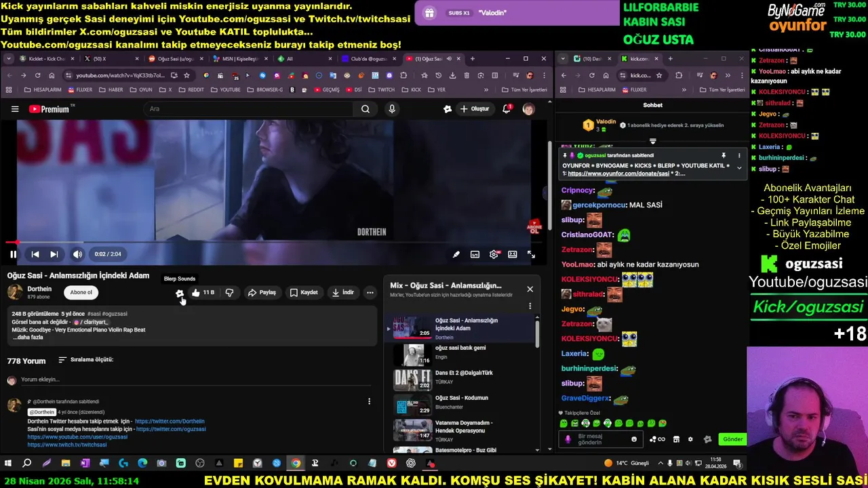The image size is (868, 488).
Task: Pause the YouTube video
Action: (x=13, y=254)
